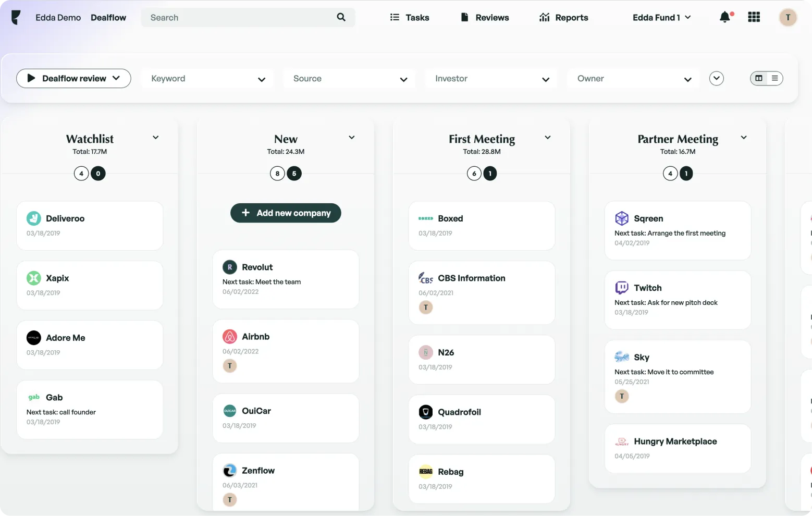Open the apps grid launcher icon

point(754,17)
